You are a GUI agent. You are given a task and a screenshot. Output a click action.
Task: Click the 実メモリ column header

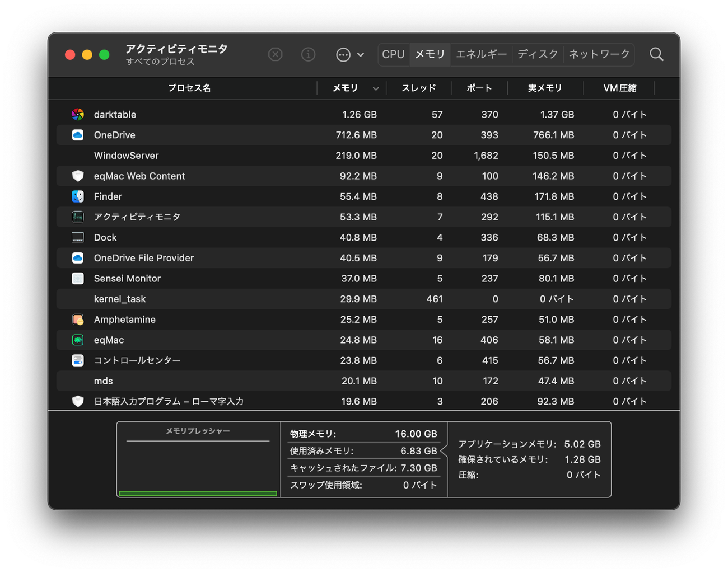[544, 88]
